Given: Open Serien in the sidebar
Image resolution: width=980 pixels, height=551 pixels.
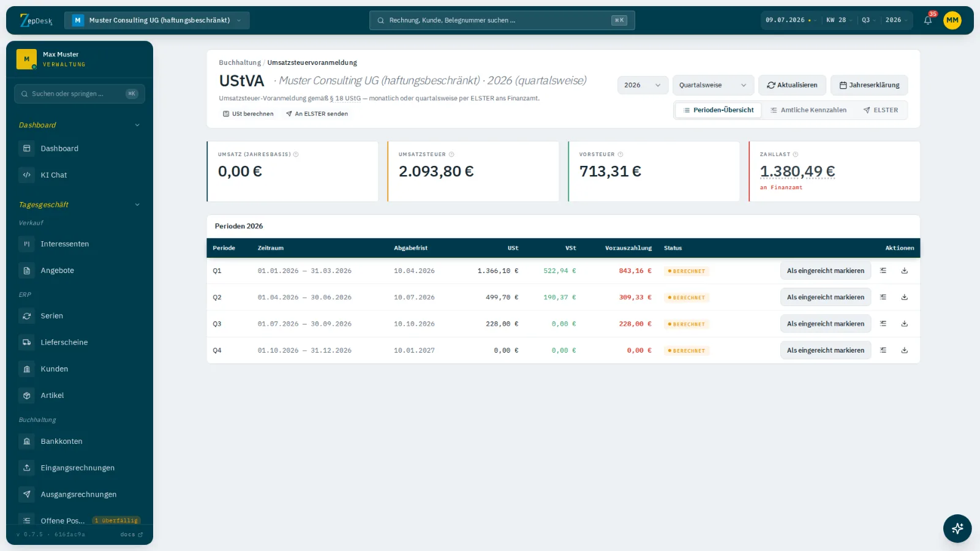Looking at the screenshot, I should point(80,316).
